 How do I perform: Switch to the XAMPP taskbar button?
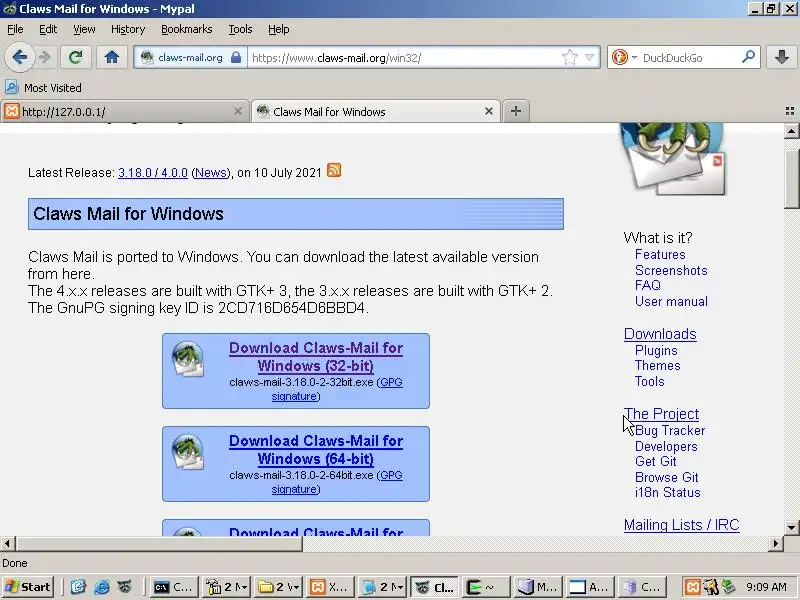(x=330, y=587)
